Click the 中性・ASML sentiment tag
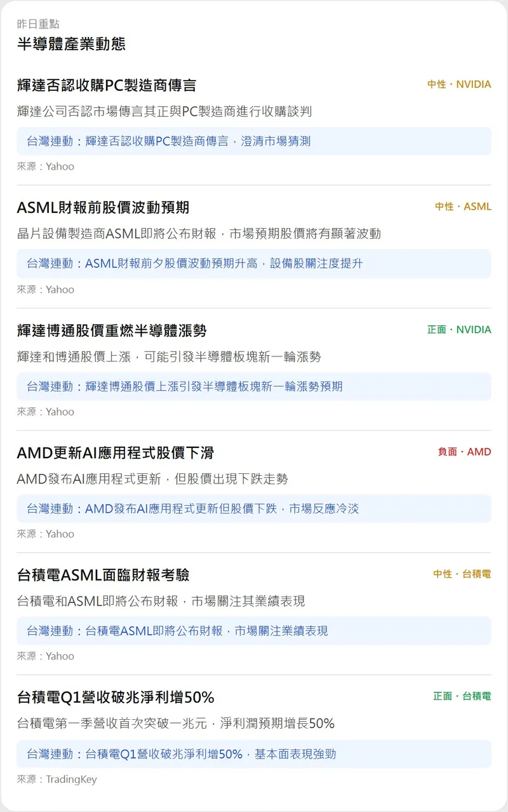Viewport: 508px width, 812px height. (x=462, y=206)
